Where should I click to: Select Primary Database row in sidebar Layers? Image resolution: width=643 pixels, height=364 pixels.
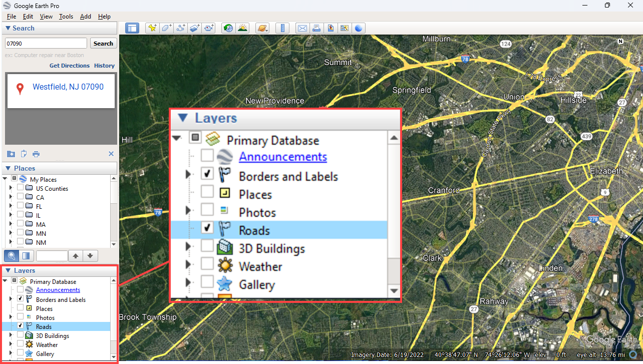coord(53,282)
